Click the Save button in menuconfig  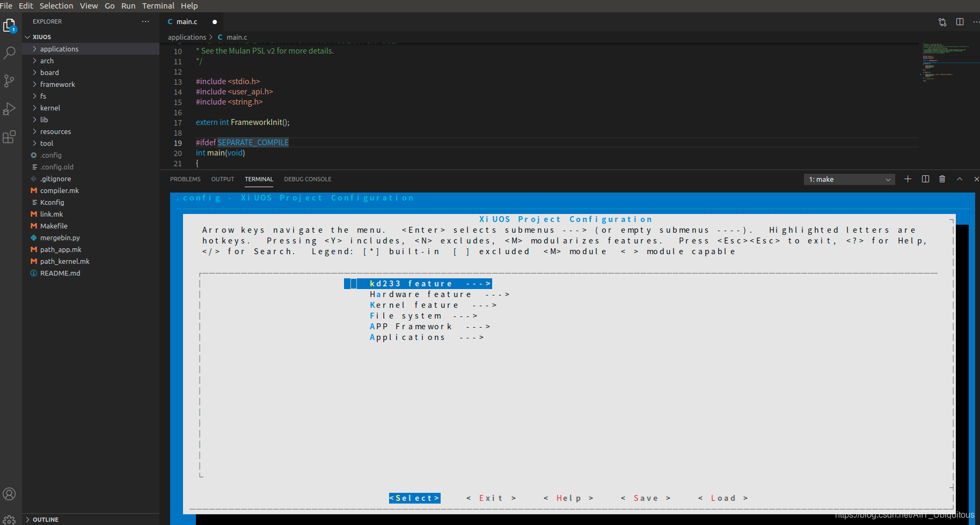click(646, 498)
